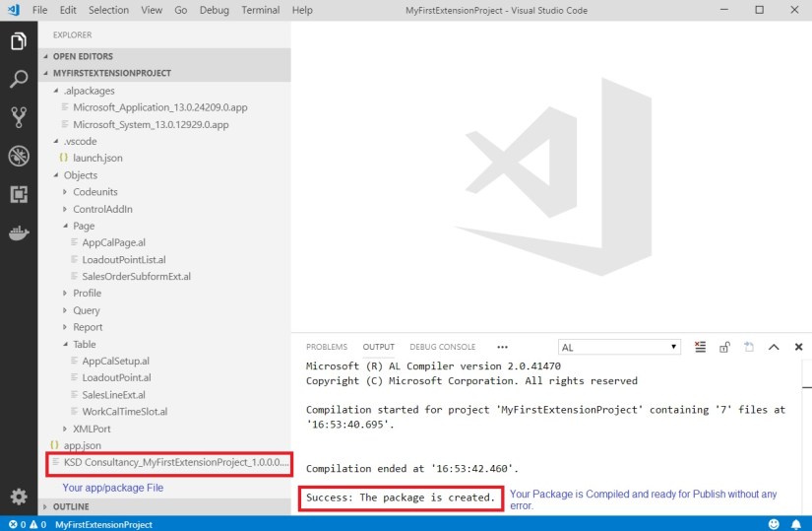812x531 pixels.
Task: Open the Docker view icon
Action: [x=18, y=233]
